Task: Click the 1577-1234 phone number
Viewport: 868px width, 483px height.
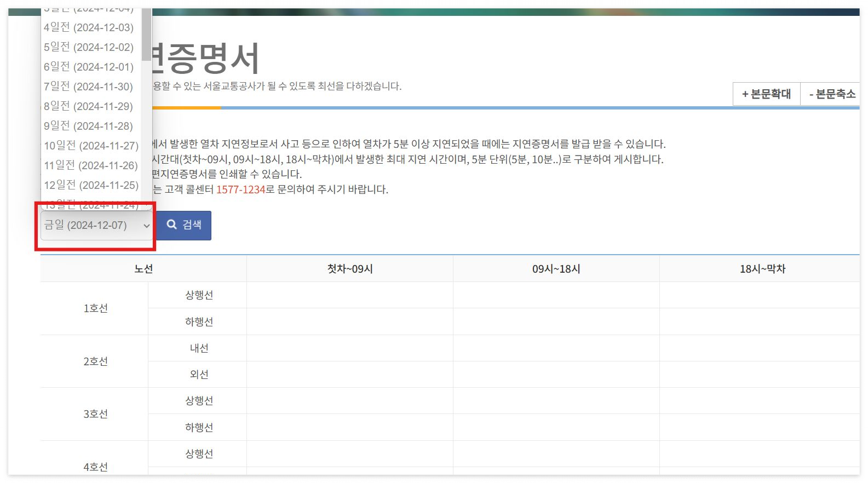Action: [x=241, y=189]
